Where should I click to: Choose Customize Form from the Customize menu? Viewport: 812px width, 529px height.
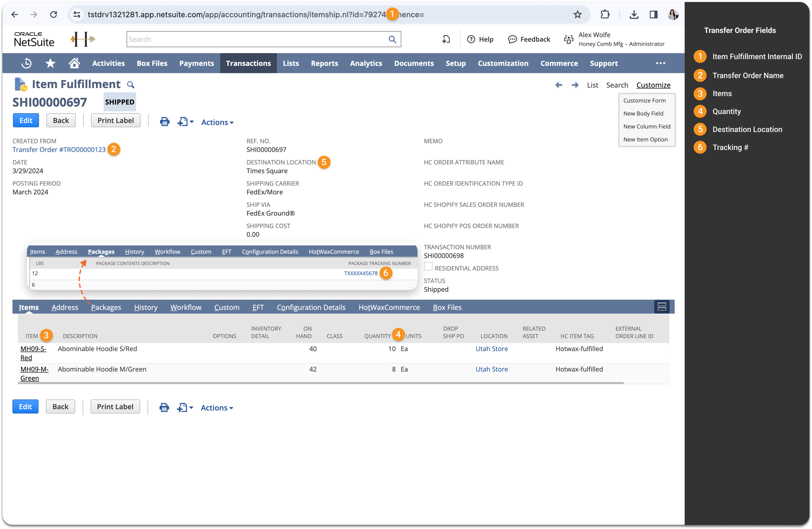click(x=644, y=100)
